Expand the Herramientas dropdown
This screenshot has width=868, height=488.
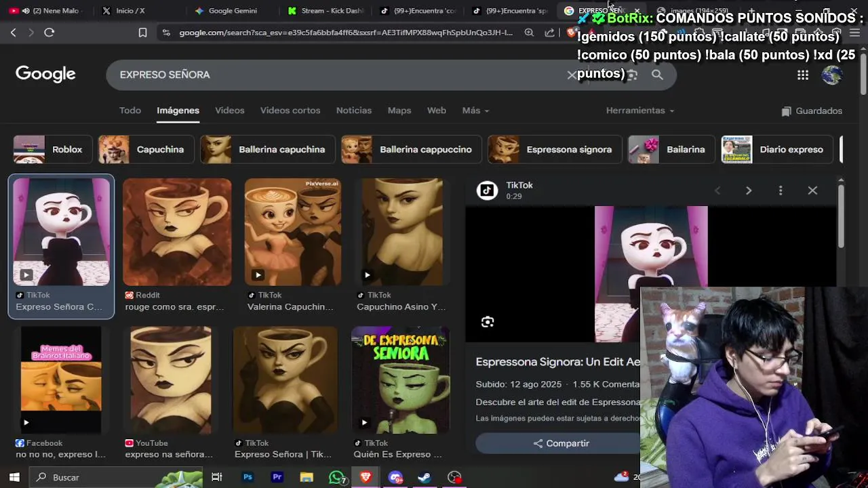(x=640, y=110)
